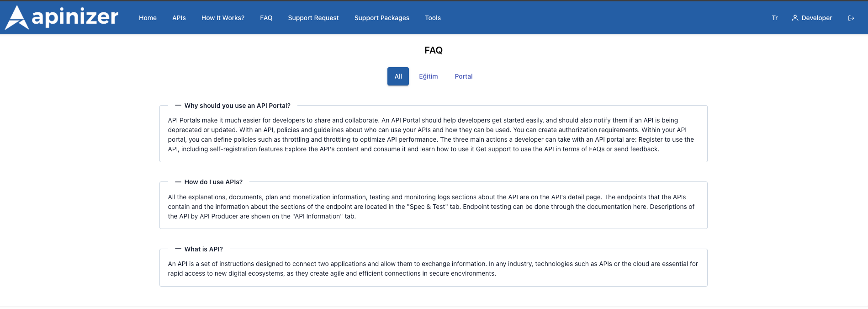Go to the Home page
Image resolution: width=868 pixels, height=309 pixels.
pyautogui.click(x=148, y=18)
